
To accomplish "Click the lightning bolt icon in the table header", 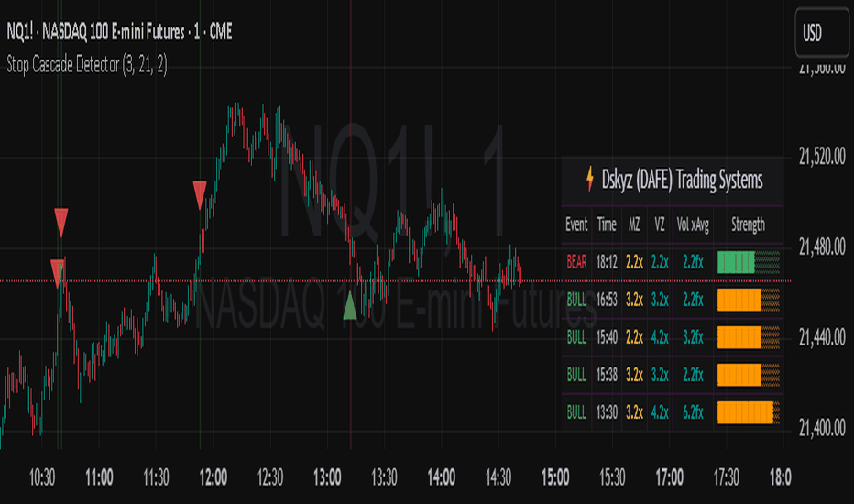I will (590, 180).
